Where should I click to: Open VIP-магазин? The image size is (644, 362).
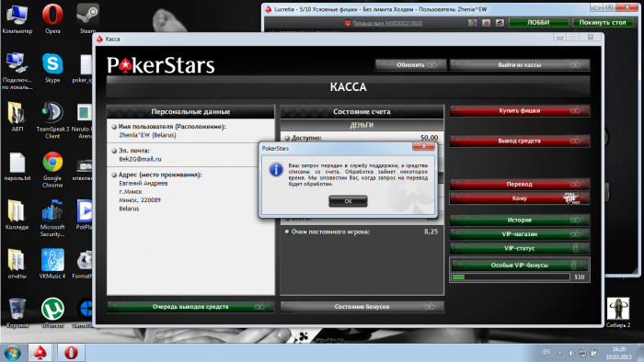point(520,234)
